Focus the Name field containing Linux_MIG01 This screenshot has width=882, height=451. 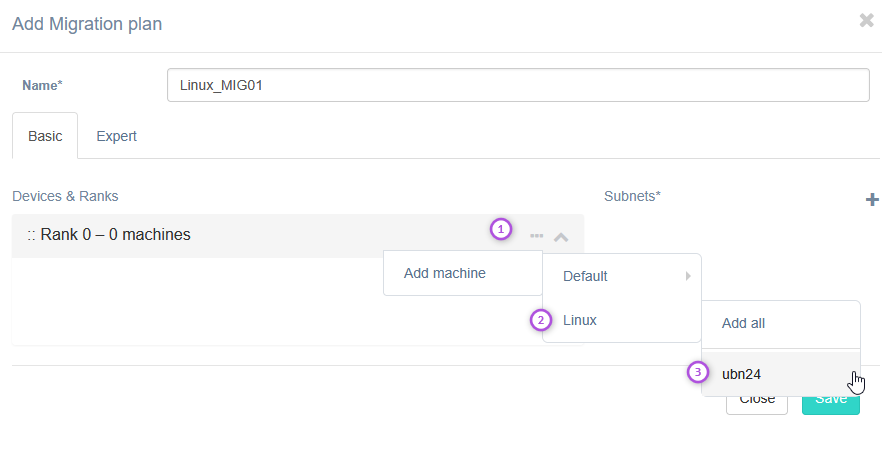[518, 85]
